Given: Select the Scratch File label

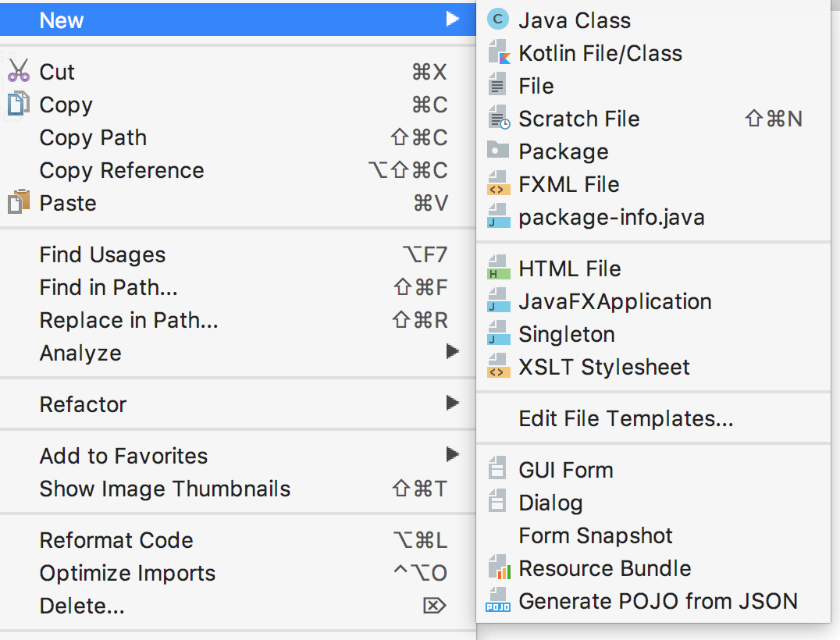Looking at the screenshot, I should (579, 119).
